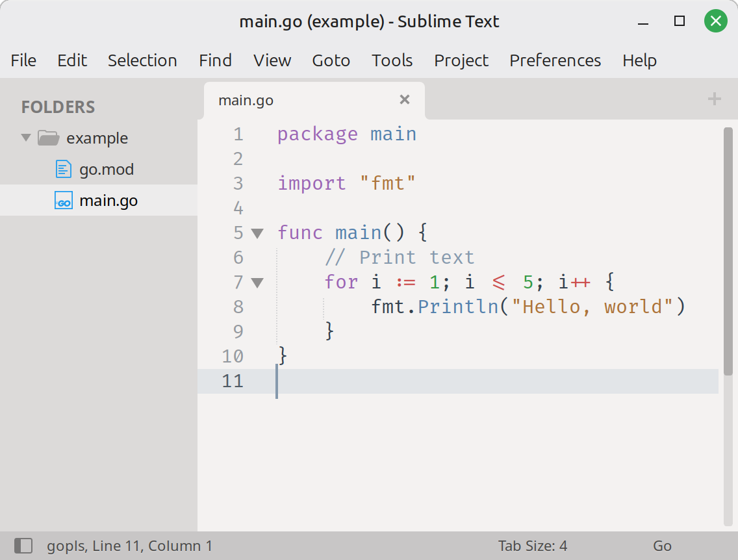This screenshot has height=560, width=738.
Task: Click the "Hello, world" string
Action: coord(592,307)
